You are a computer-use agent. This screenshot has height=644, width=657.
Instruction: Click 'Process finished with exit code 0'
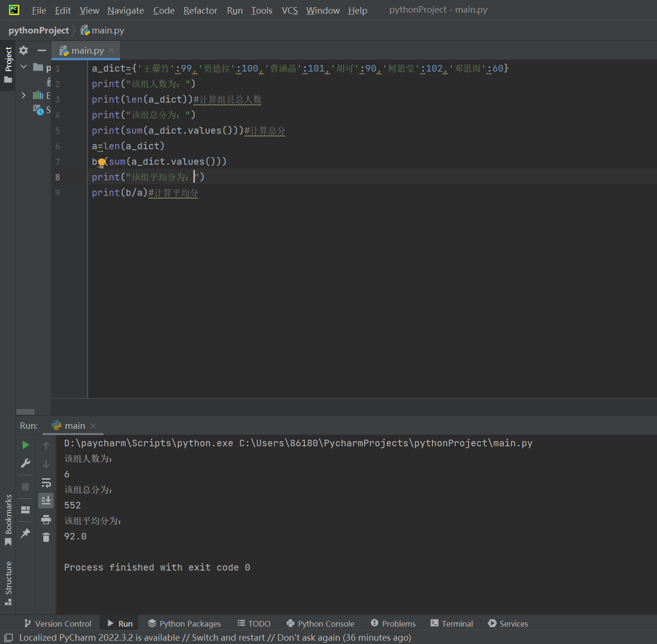[157, 567]
